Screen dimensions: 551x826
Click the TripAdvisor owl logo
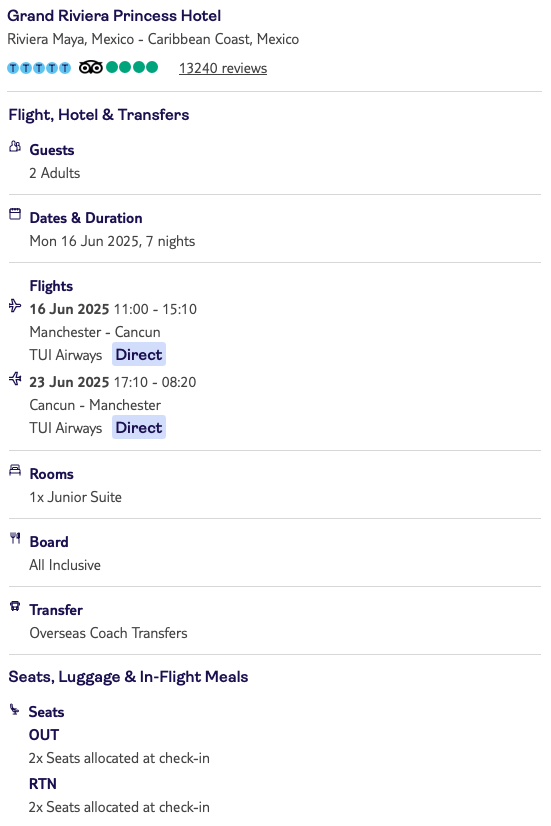point(91,67)
